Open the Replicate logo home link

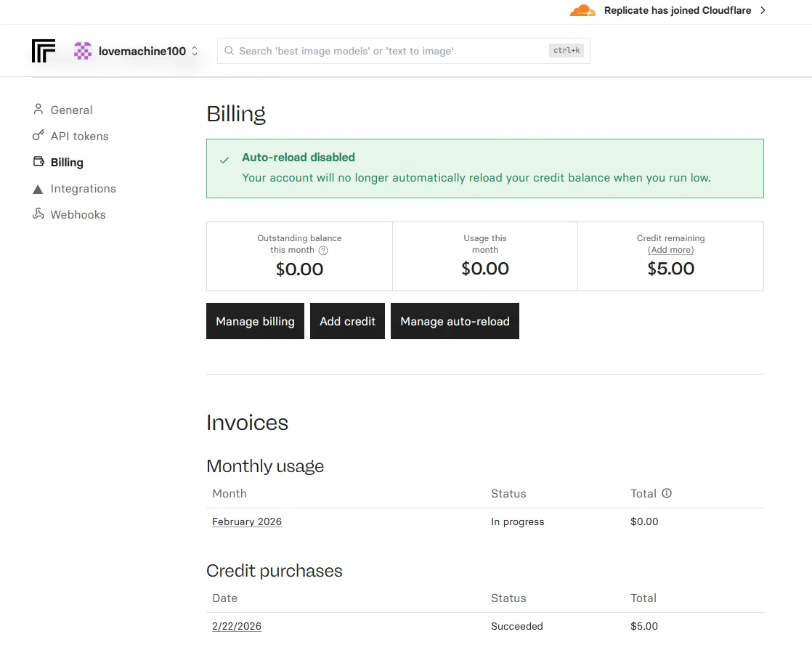[x=44, y=51]
